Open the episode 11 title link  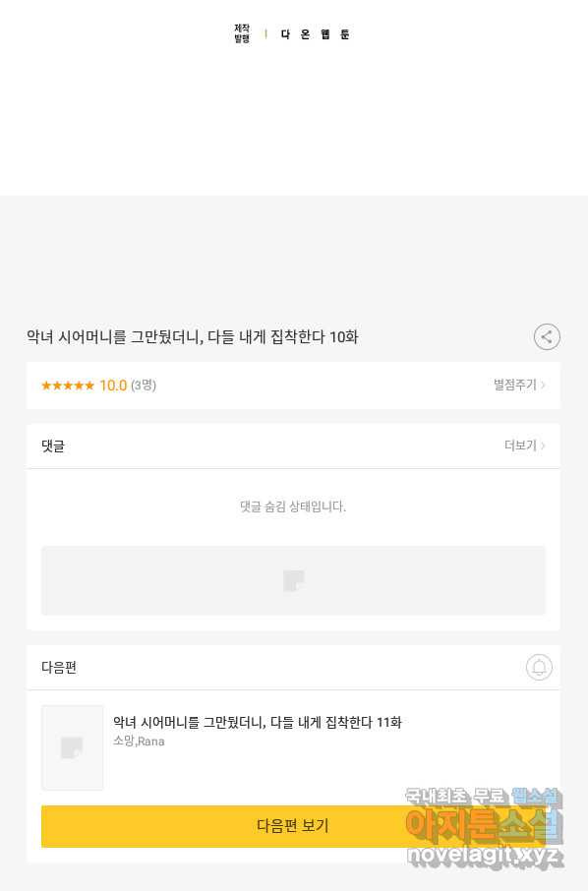pos(258,722)
